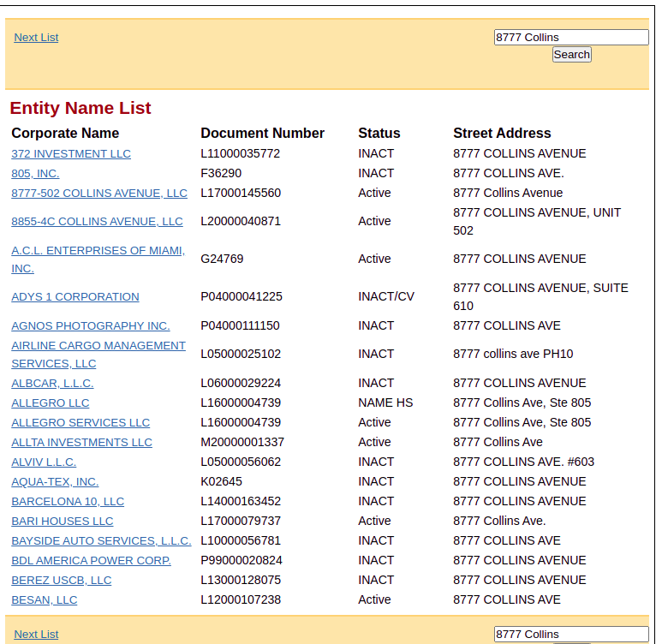Open A.C.L. ENTERPRISES OF MIAMI, INC. link
The height and width of the screenshot is (644, 656).
tap(98, 259)
